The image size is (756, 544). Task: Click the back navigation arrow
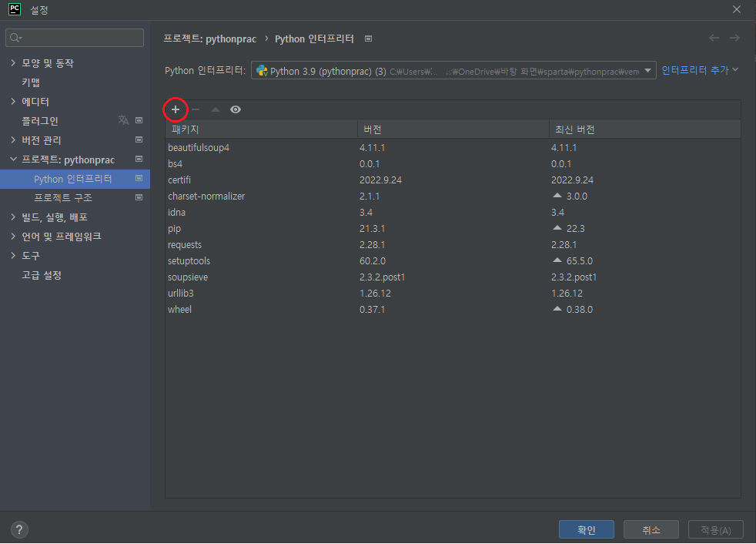714,38
